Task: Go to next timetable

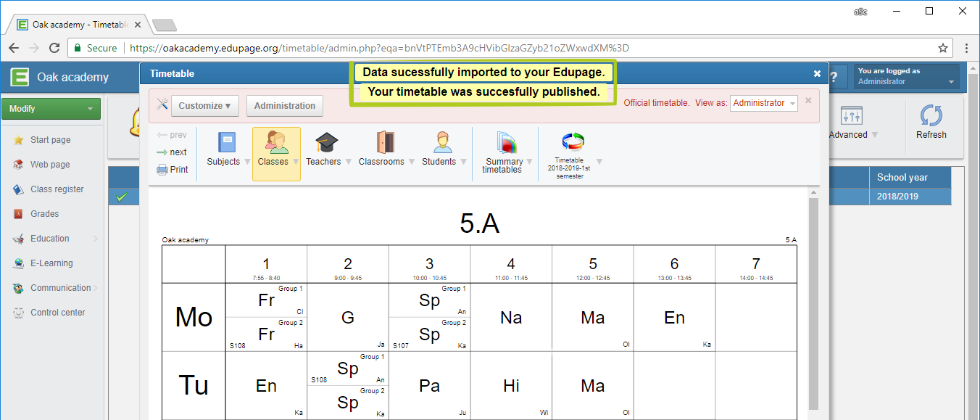Action: pyautogui.click(x=173, y=152)
